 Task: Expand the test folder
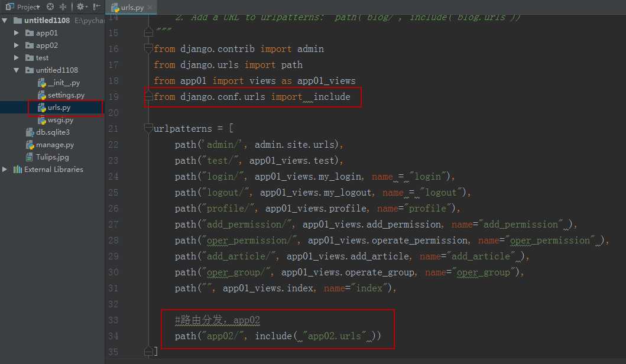[17, 57]
